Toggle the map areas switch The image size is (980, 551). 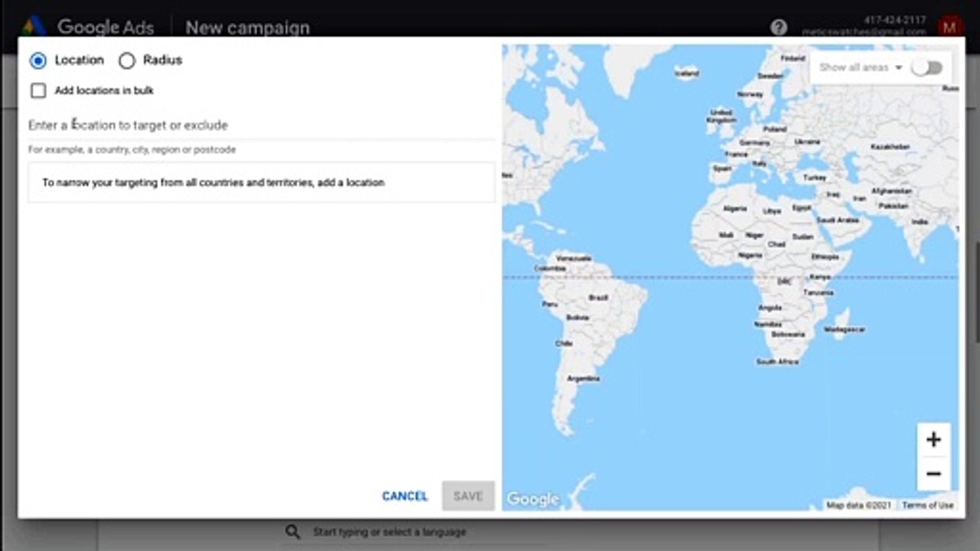click(927, 67)
